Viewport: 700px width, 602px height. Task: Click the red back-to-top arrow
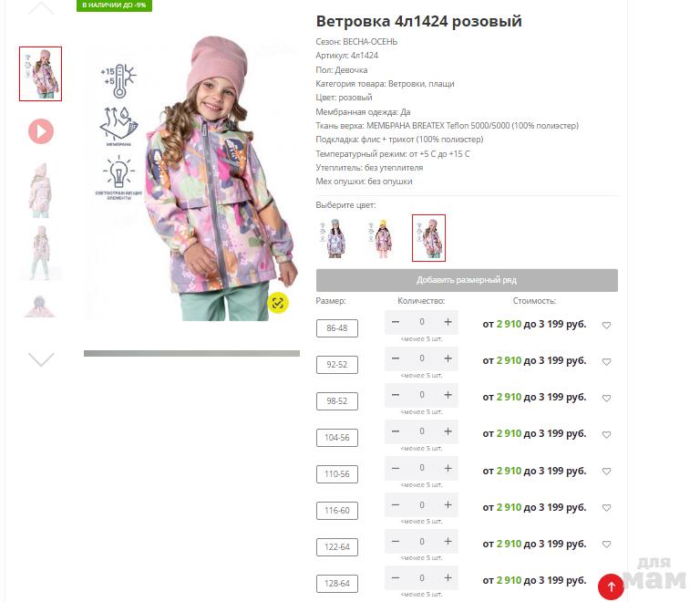(x=611, y=586)
